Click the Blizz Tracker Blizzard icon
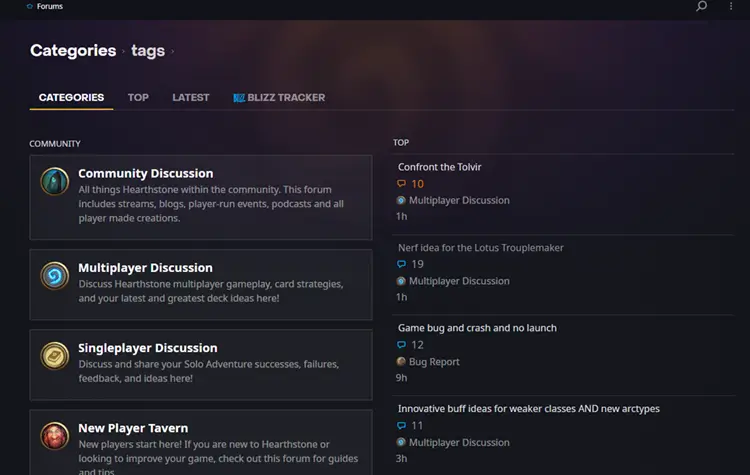 (x=239, y=98)
